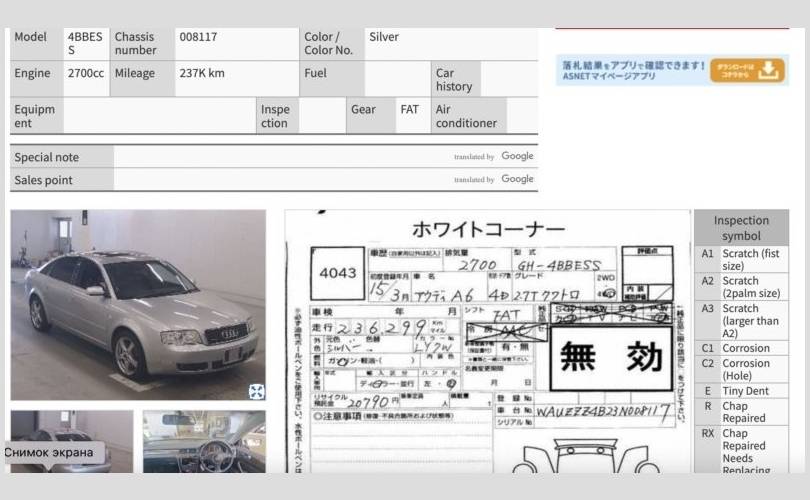The width and height of the screenshot is (810, 500).
Task: Click the orange app download button
Action: coord(747,70)
